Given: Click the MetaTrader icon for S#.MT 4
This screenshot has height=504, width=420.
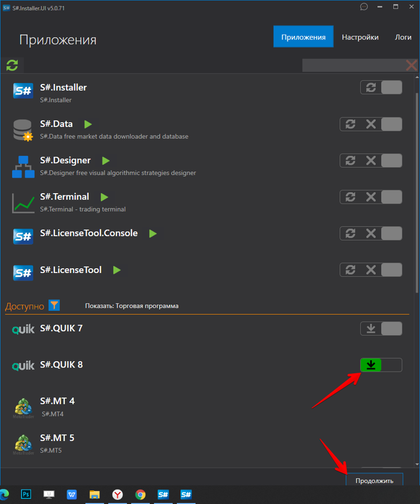Looking at the screenshot, I should (x=23, y=407).
